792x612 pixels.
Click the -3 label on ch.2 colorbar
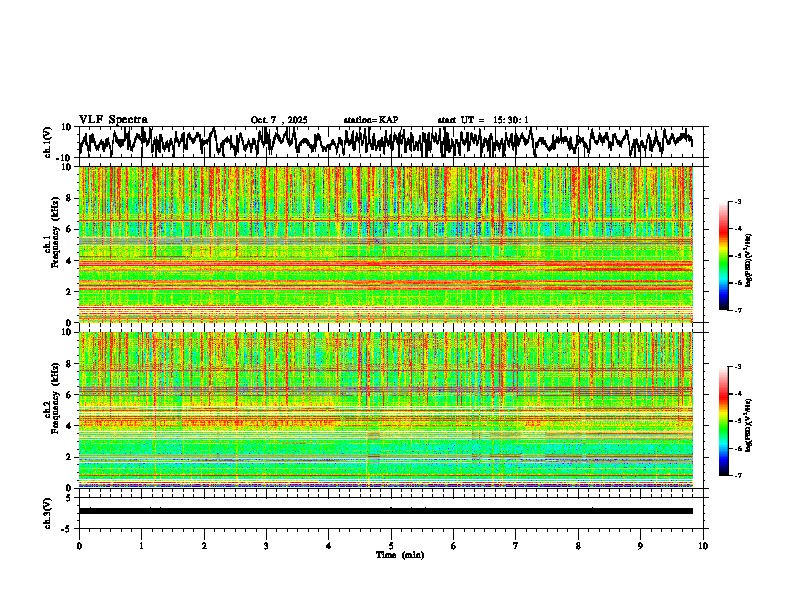738,367
